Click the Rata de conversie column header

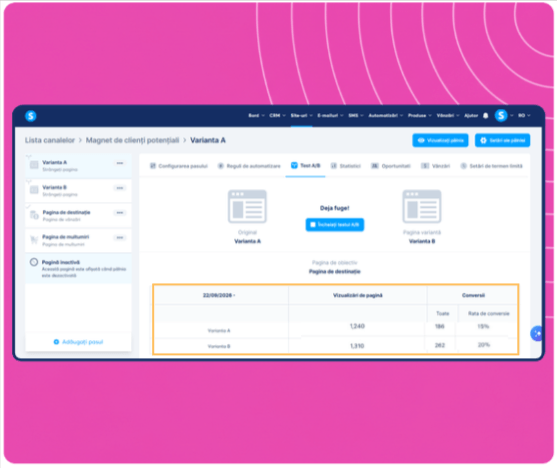click(488, 313)
